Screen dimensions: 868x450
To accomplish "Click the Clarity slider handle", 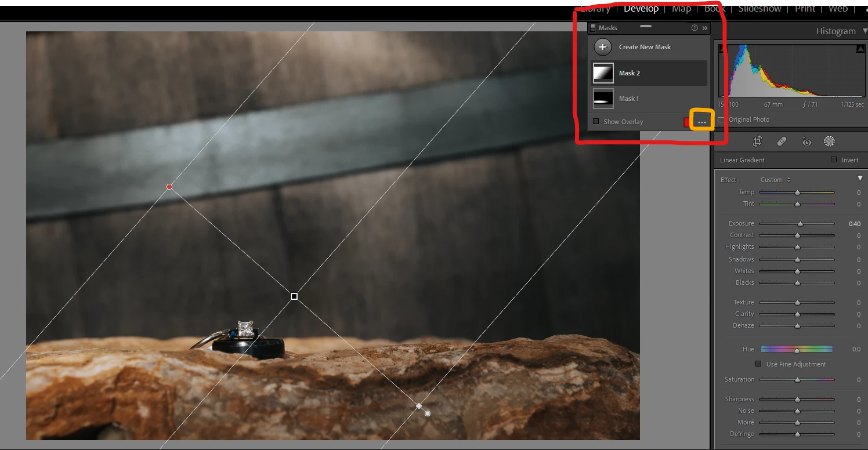I will (x=797, y=314).
